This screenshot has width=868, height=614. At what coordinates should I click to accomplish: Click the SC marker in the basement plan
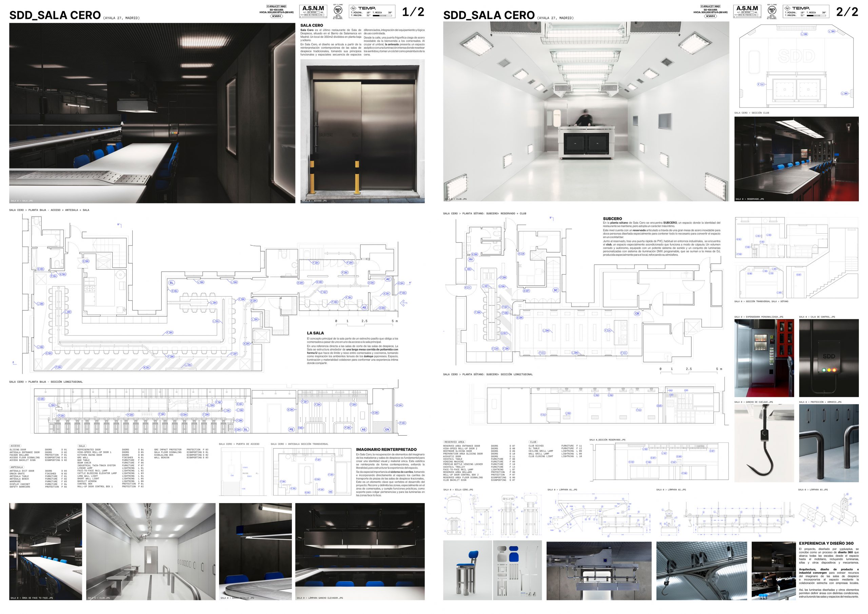point(555,290)
